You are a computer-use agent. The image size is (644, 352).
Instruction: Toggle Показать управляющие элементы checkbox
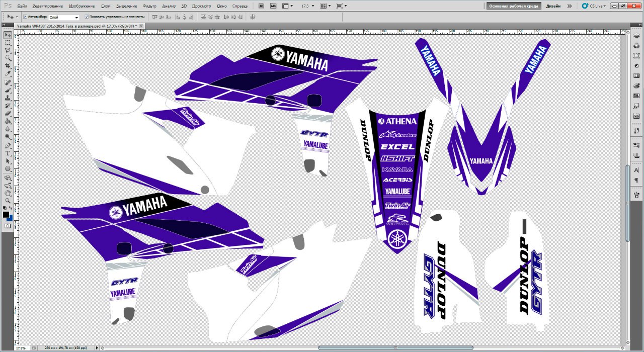coord(87,17)
